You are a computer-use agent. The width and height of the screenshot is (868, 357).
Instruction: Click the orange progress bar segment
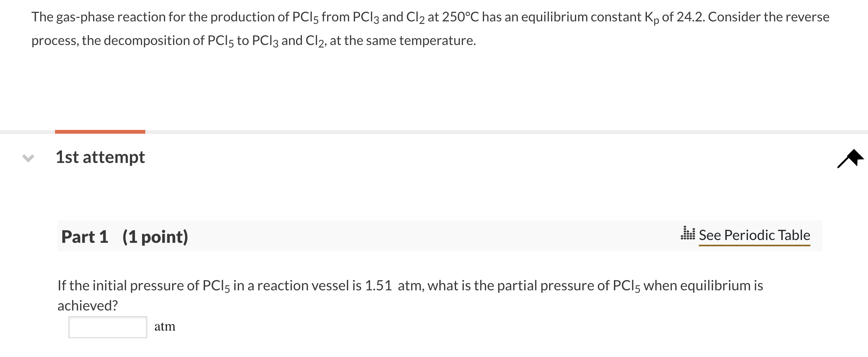[x=100, y=131]
